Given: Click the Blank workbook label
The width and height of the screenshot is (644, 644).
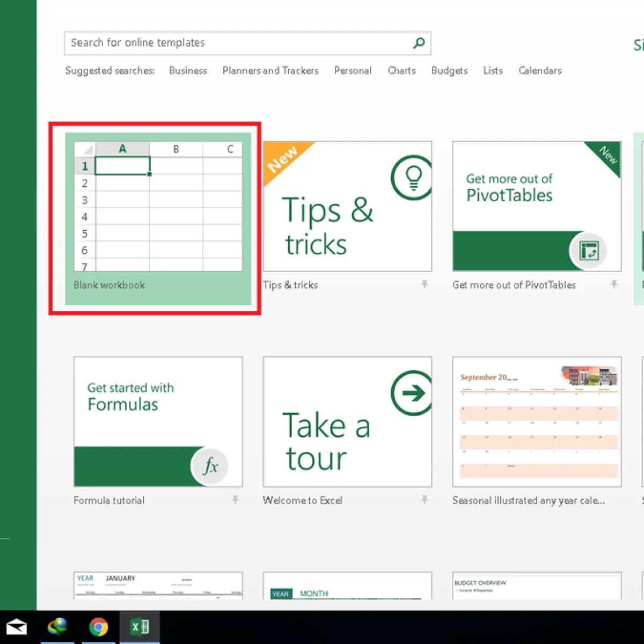Looking at the screenshot, I should click(x=109, y=285).
